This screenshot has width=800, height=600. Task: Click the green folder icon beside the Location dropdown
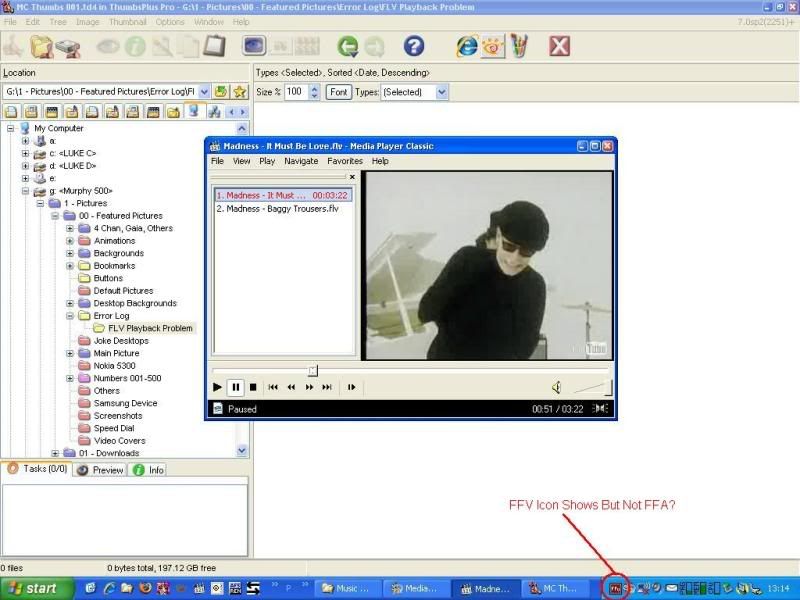pyautogui.click(x=221, y=92)
